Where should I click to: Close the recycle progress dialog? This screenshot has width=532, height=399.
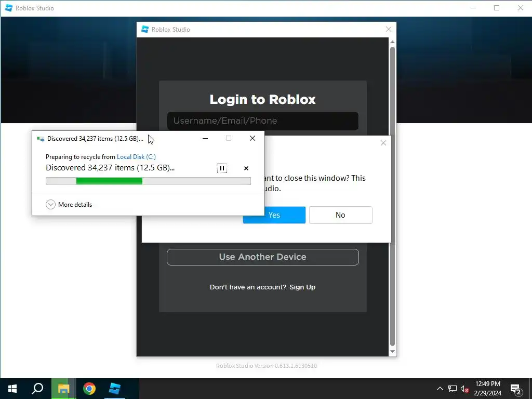[252, 138]
